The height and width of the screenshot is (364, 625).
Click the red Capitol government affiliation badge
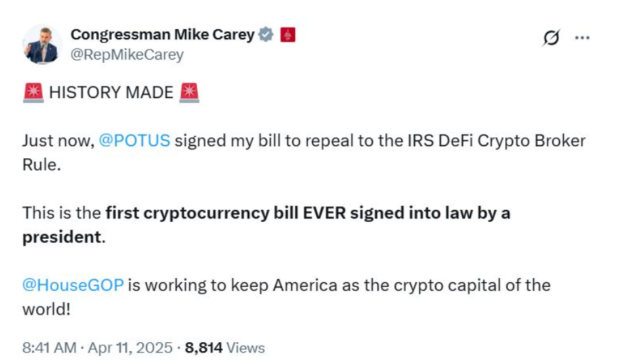(x=287, y=34)
